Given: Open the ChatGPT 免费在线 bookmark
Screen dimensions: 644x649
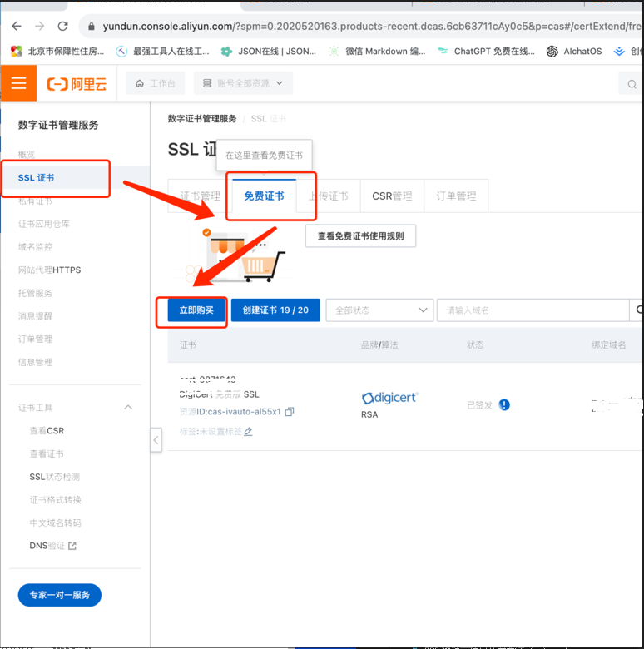Looking at the screenshot, I should click(x=486, y=52).
